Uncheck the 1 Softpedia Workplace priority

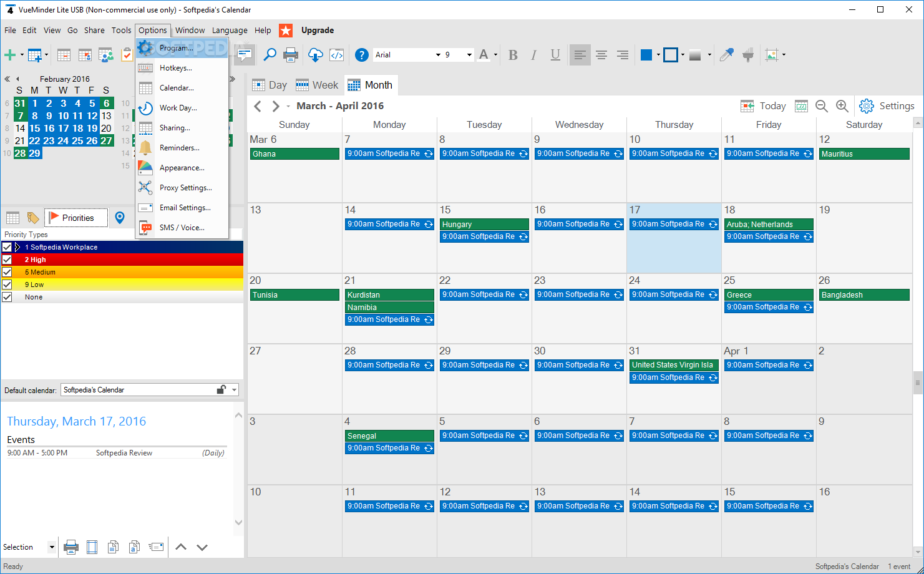7,247
